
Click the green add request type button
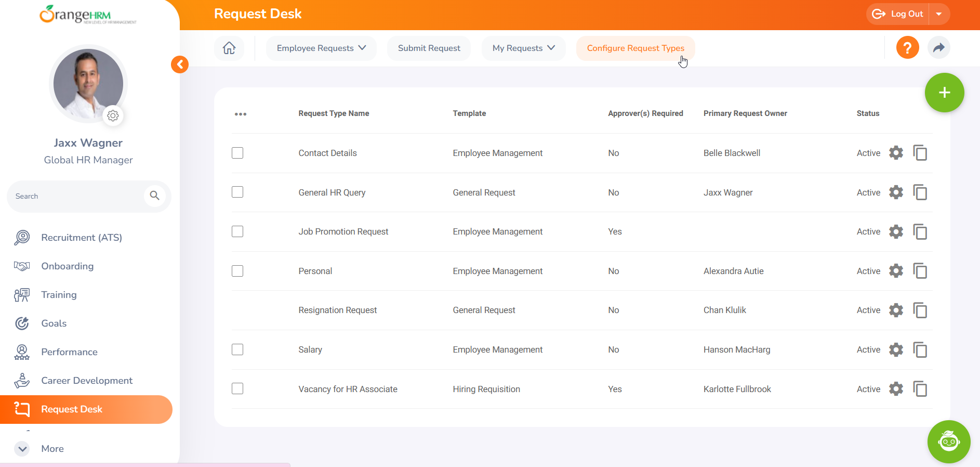point(944,93)
